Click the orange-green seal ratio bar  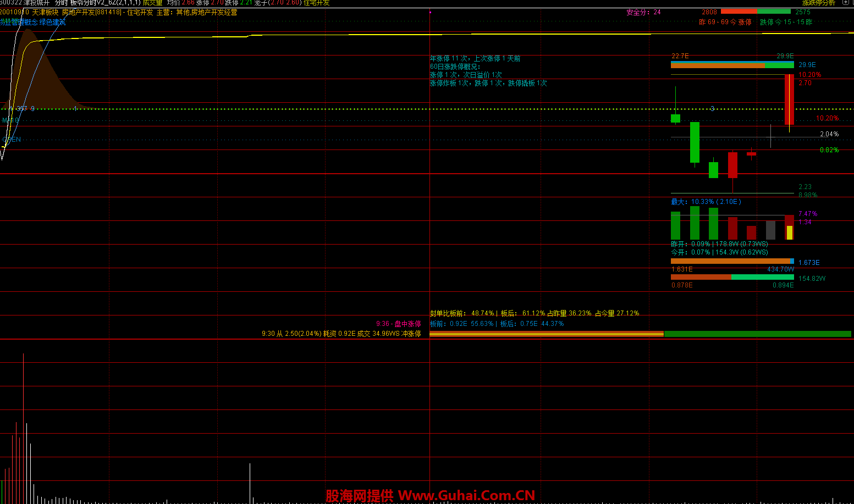640,334
